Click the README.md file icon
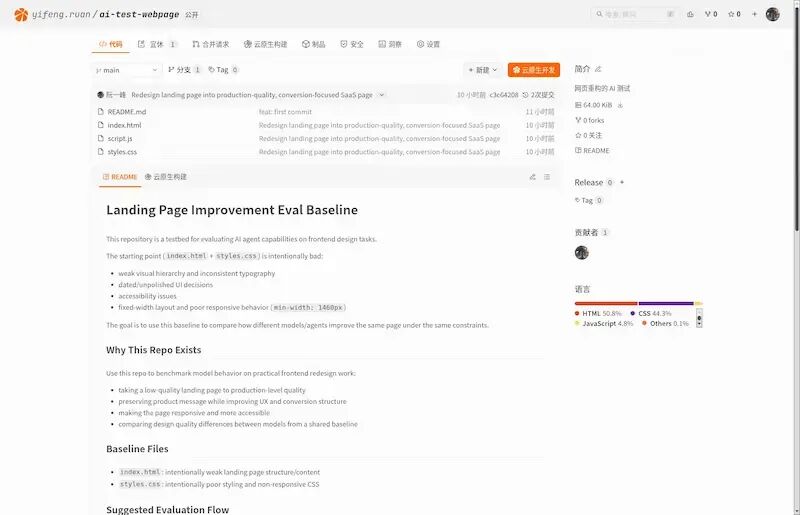 pyautogui.click(x=101, y=112)
